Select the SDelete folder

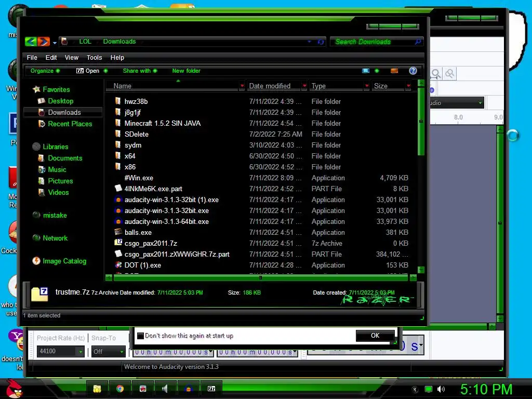point(137,135)
